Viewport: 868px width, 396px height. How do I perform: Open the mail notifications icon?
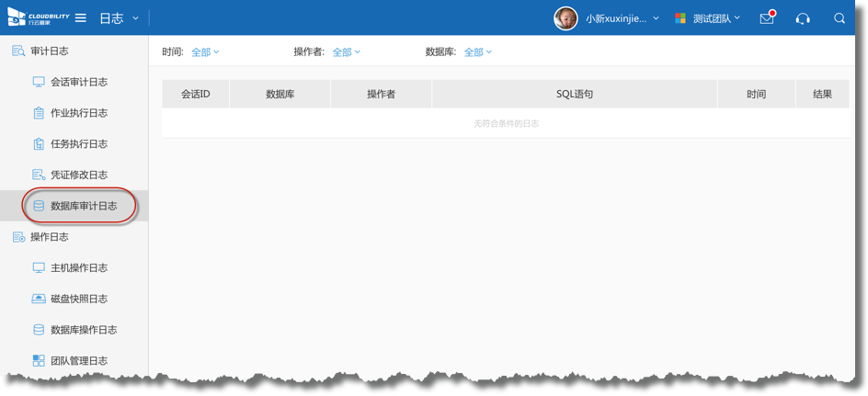pyautogui.click(x=767, y=18)
